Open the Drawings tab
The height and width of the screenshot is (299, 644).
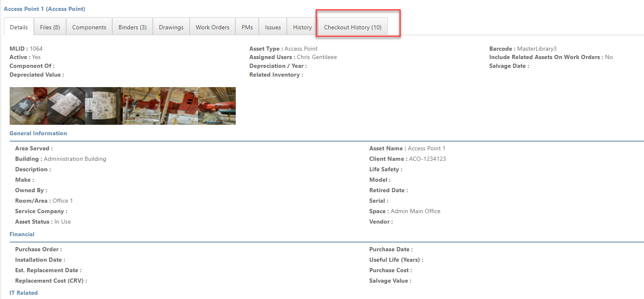pos(171,27)
